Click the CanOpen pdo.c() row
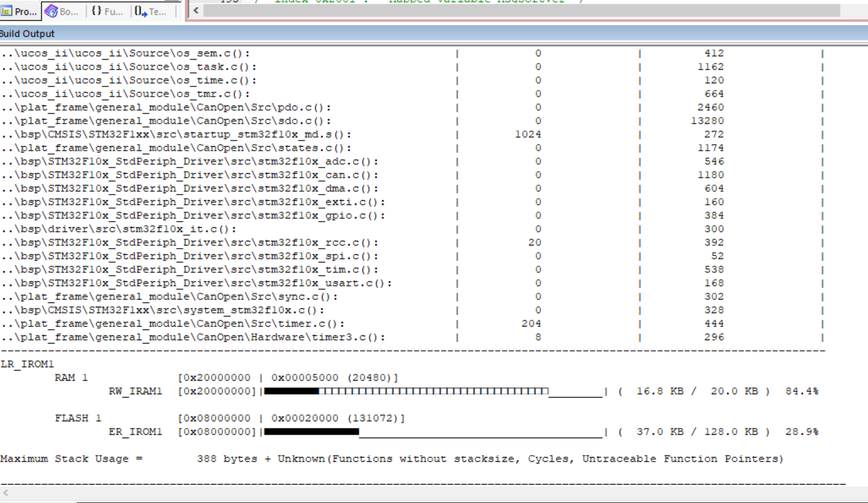Image resolution: width=868 pixels, height=503 pixels. [x=411, y=107]
